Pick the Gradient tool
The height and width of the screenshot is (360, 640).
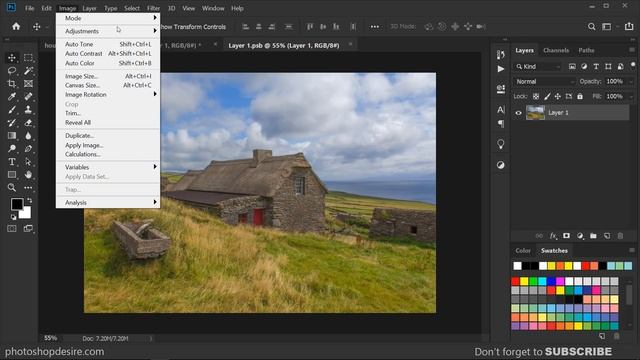click(x=12, y=136)
